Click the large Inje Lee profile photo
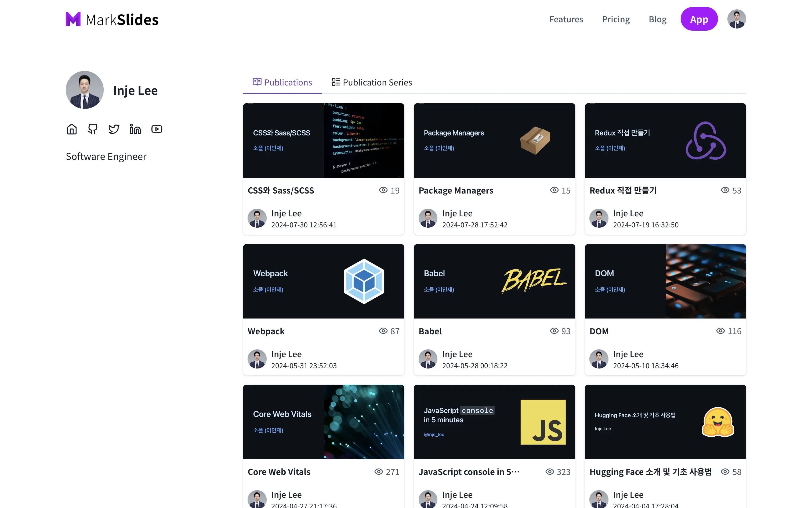Screen dimensions: 812x508 (85, 90)
